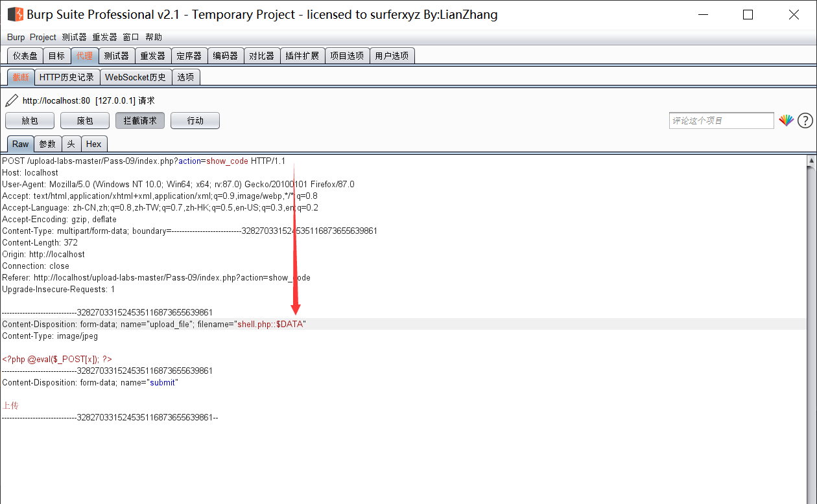Open the rainbow highlight color picker

pyautogui.click(x=786, y=120)
